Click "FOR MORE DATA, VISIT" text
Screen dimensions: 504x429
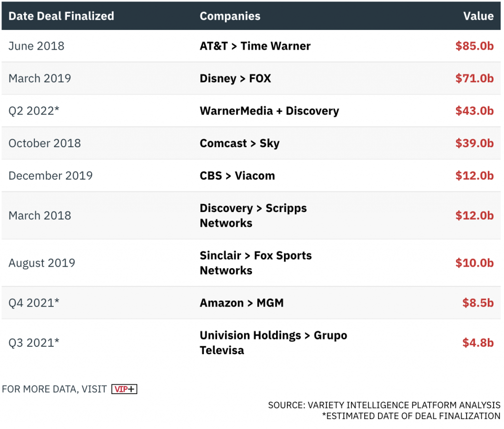54,389
